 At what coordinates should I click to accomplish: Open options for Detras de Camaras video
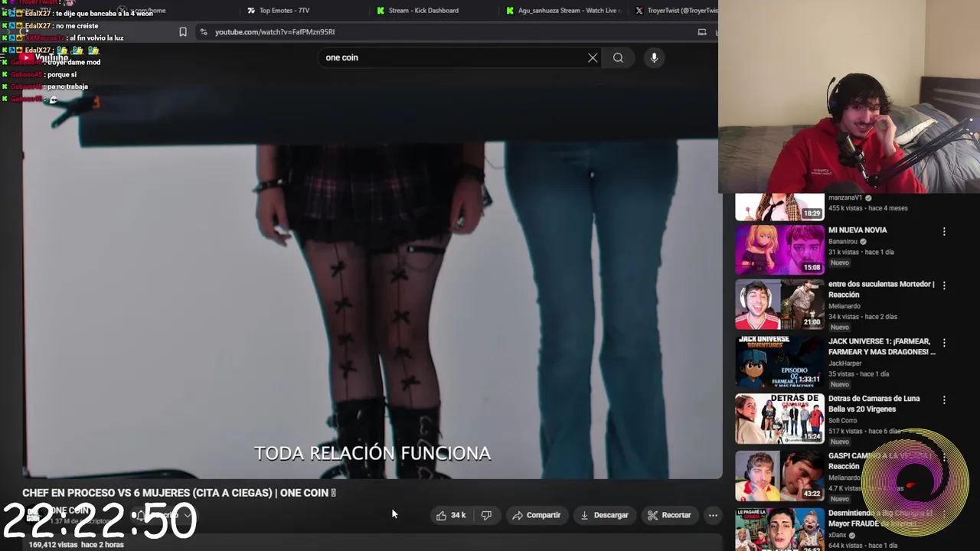pos(944,400)
